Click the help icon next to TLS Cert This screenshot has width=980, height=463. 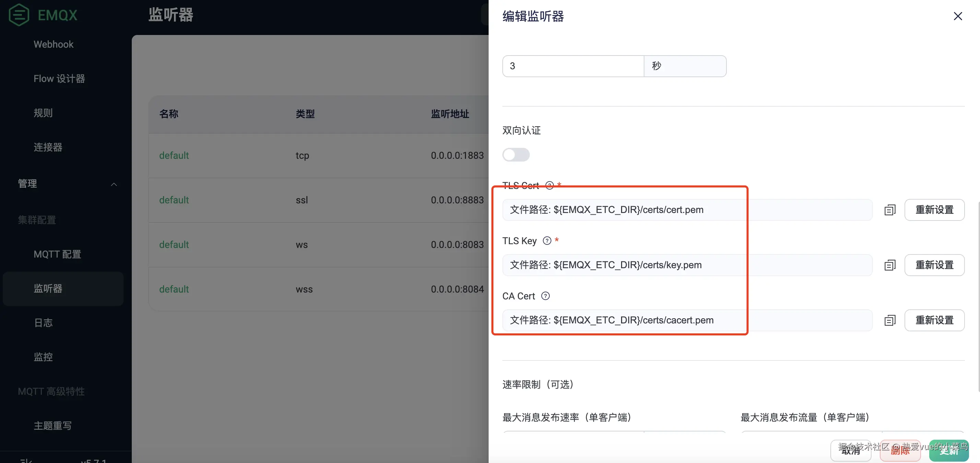(x=549, y=185)
